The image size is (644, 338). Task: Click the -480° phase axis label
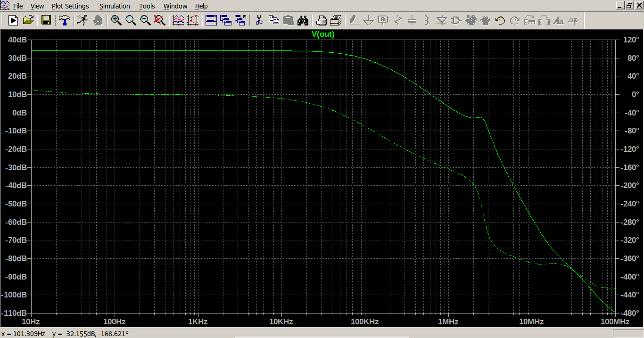tap(629, 313)
